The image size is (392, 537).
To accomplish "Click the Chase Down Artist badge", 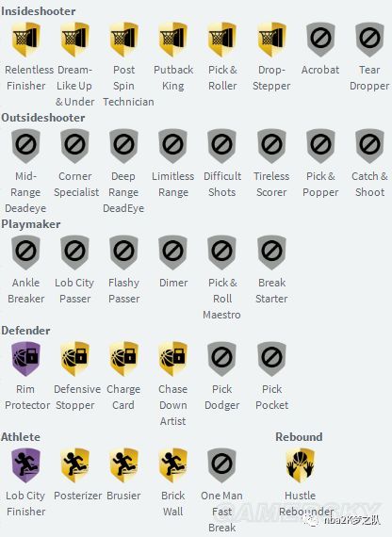I will tap(173, 359).
